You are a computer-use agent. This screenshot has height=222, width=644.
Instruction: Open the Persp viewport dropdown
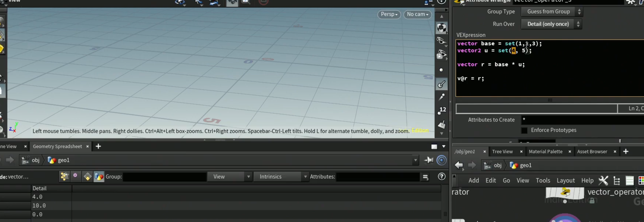(x=389, y=14)
